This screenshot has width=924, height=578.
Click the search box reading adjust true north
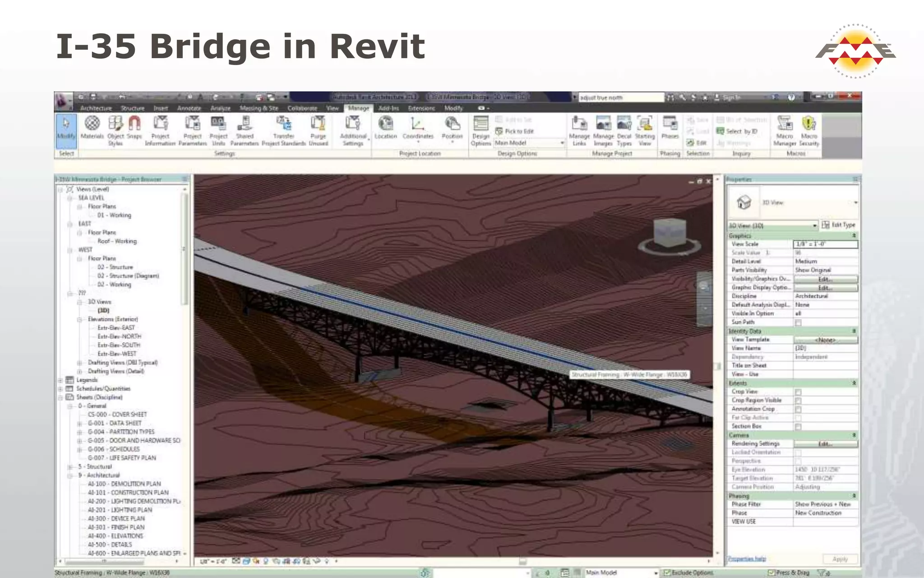[620, 98]
